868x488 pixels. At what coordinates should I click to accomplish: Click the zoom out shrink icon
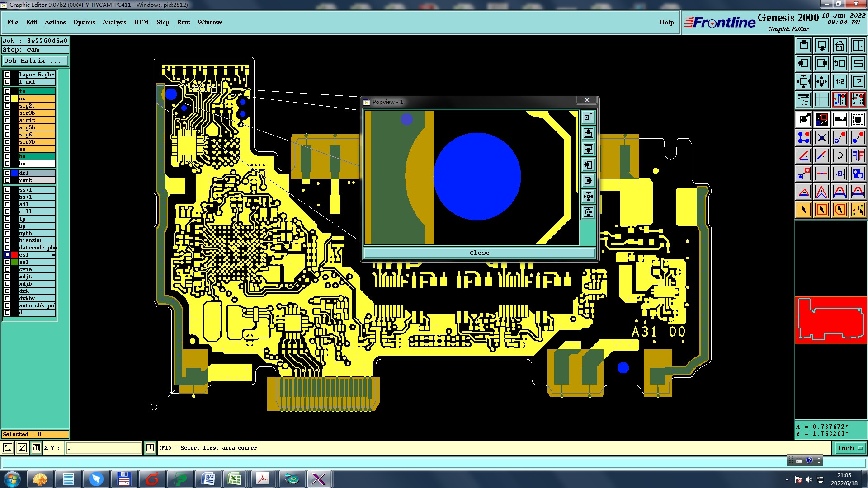click(x=822, y=81)
